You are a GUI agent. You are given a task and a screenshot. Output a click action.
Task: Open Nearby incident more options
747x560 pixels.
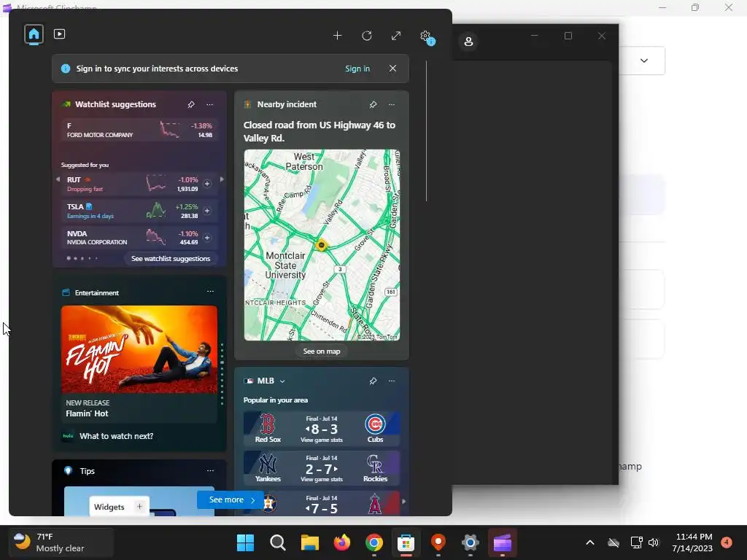click(392, 104)
